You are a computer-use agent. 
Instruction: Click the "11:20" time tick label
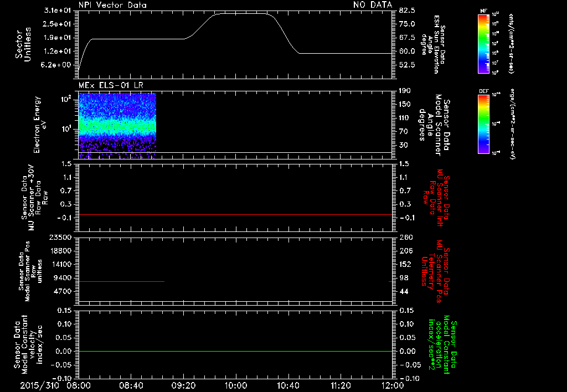(340, 385)
